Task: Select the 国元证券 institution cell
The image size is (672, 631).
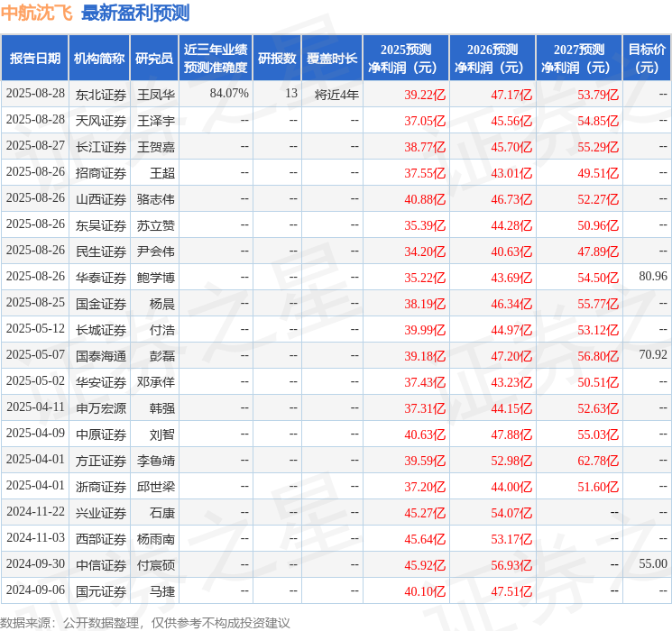Action: [101, 591]
